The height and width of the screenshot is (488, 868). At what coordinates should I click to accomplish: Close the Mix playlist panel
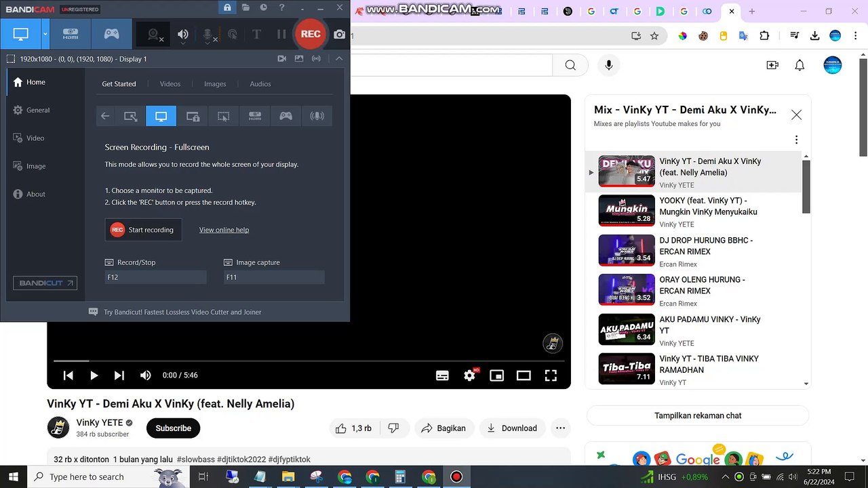coord(796,115)
